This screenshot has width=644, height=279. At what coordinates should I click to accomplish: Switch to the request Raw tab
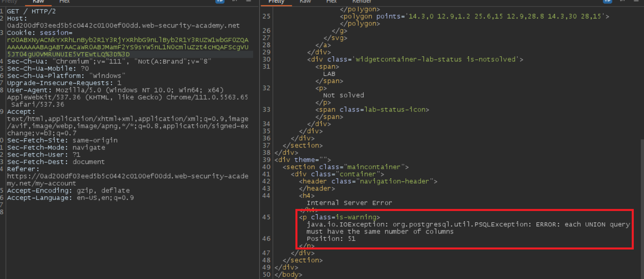(x=38, y=2)
